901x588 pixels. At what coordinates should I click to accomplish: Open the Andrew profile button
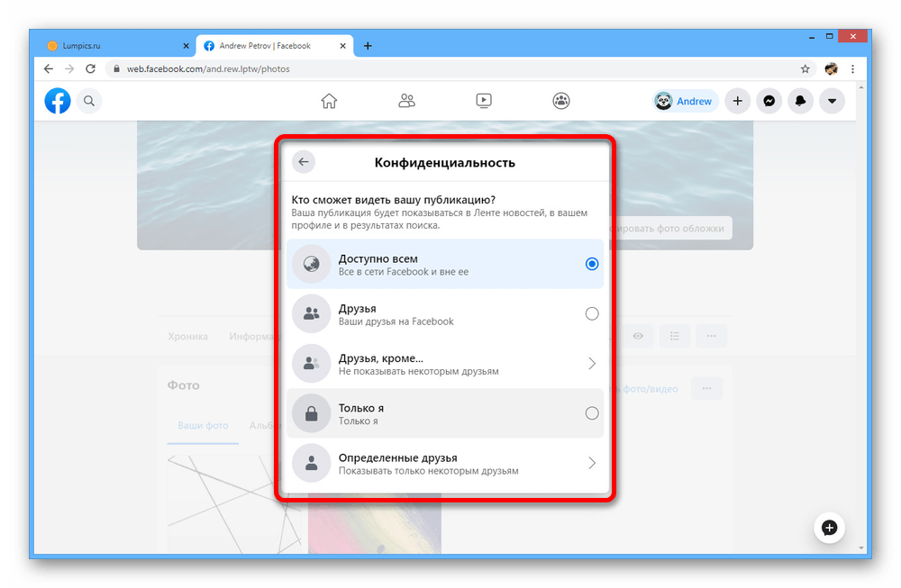[685, 101]
